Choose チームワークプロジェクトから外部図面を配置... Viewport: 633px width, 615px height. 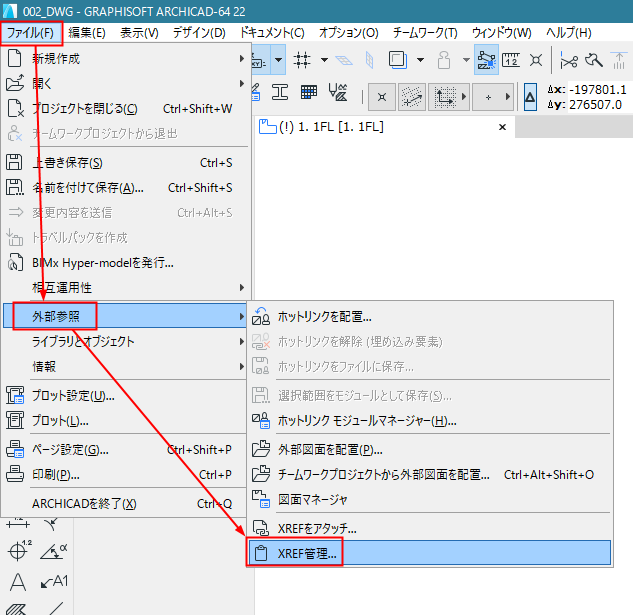[x=430, y=474]
